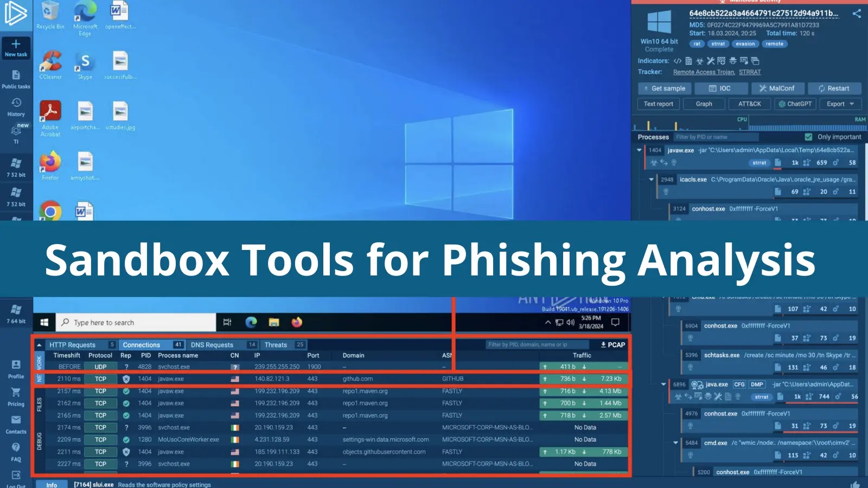Open the Contacts envelope icon
The width and height of the screenshot is (868, 488).
point(16,420)
